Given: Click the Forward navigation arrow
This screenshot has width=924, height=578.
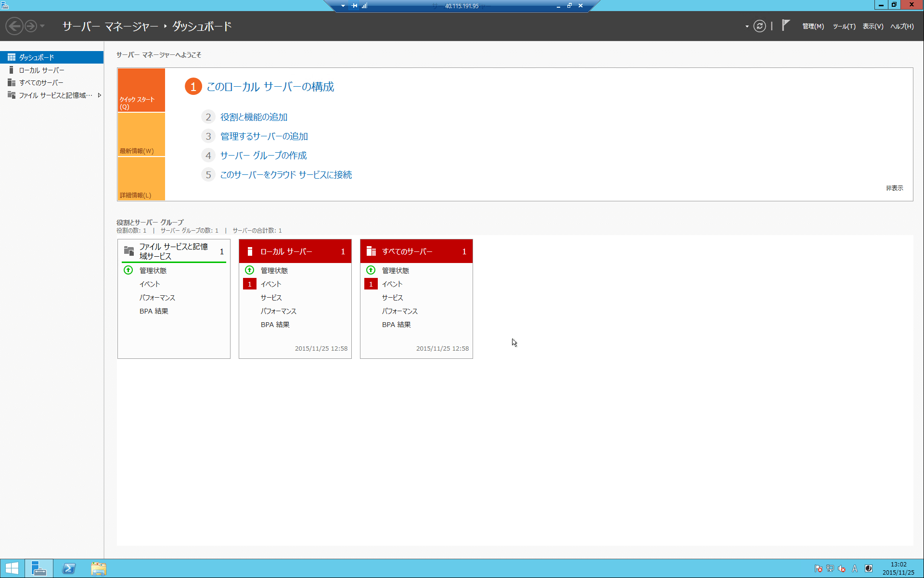Looking at the screenshot, I should [31, 26].
